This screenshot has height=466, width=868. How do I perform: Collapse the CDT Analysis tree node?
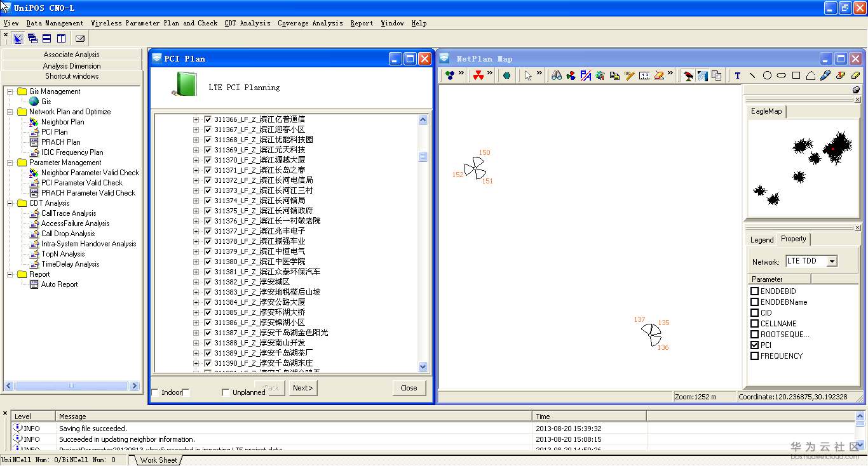coord(10,203)
